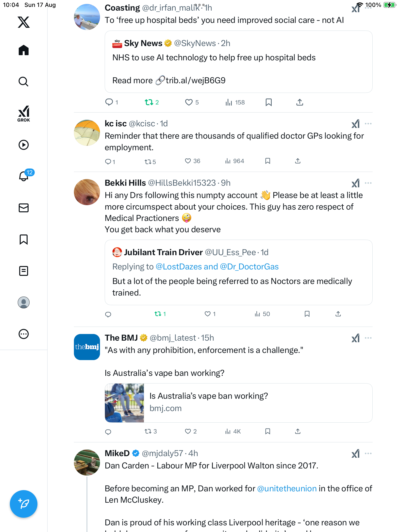Open the sidebar Bookmarks icon

pyautogui.click(x=24, y=239)
